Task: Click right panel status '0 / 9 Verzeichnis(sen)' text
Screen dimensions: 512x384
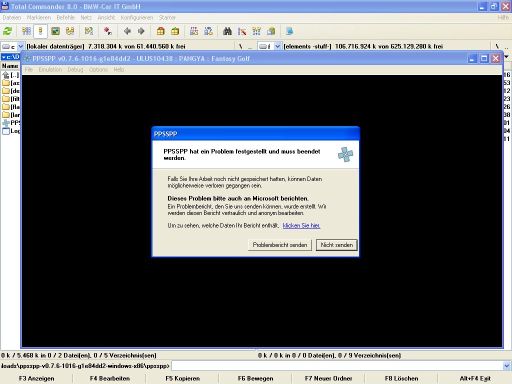Action: coord(369,356)
